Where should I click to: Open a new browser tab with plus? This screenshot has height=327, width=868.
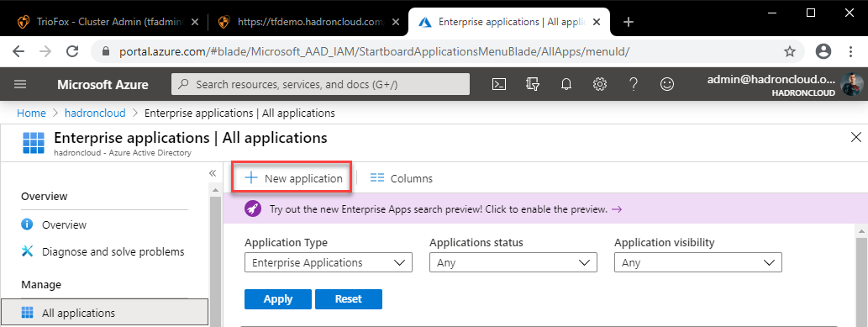(x=629, y=22)
